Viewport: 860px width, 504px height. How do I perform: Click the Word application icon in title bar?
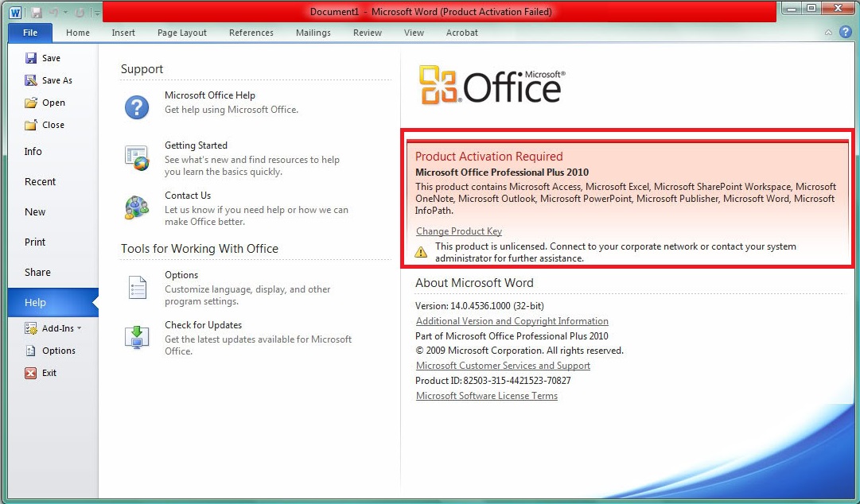click(15, 12)
